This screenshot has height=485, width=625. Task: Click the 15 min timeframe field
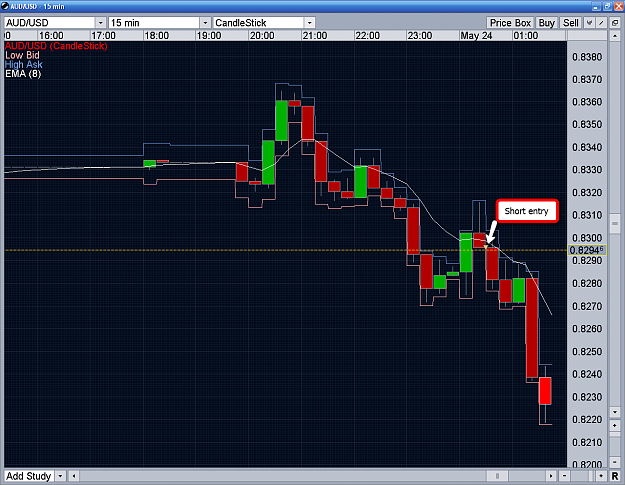pos(155,23)
